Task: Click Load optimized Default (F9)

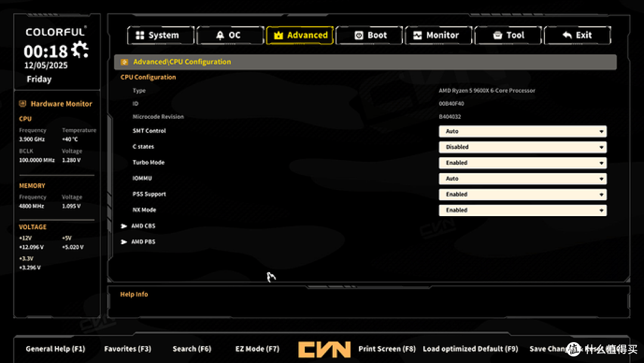Action: click(470, 349)
